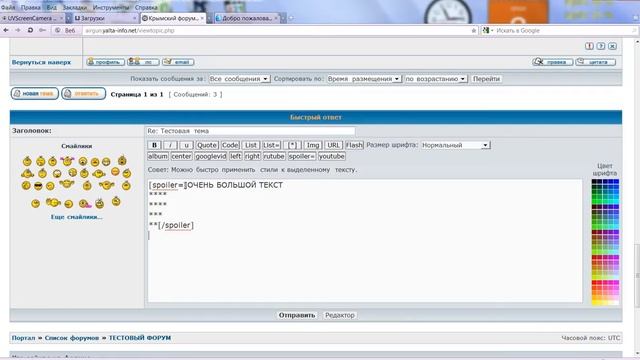640x360 pixels.
Task: Insert URL BBCode tag
Action: pyautogui.click(x=333, y=145)
